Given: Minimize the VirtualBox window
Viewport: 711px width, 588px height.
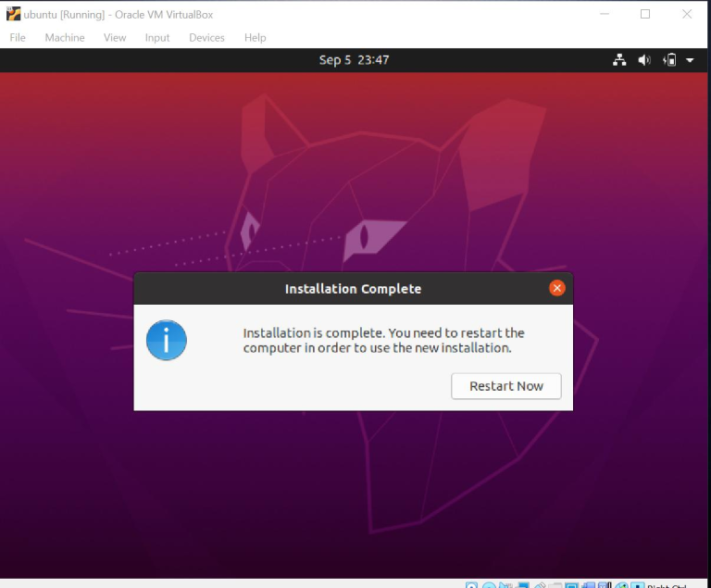Looking at the screenshot, I should click(604, 14).
